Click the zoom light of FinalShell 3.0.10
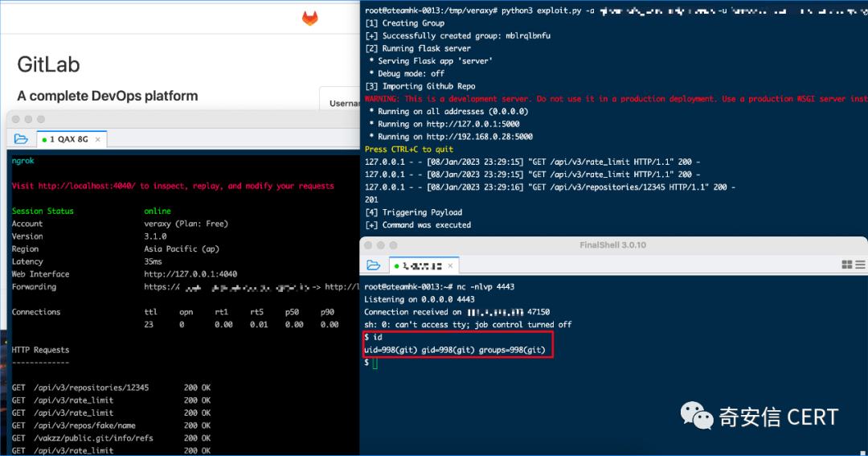The width and height of the screenshot is (868, 456). click(393, 245)
